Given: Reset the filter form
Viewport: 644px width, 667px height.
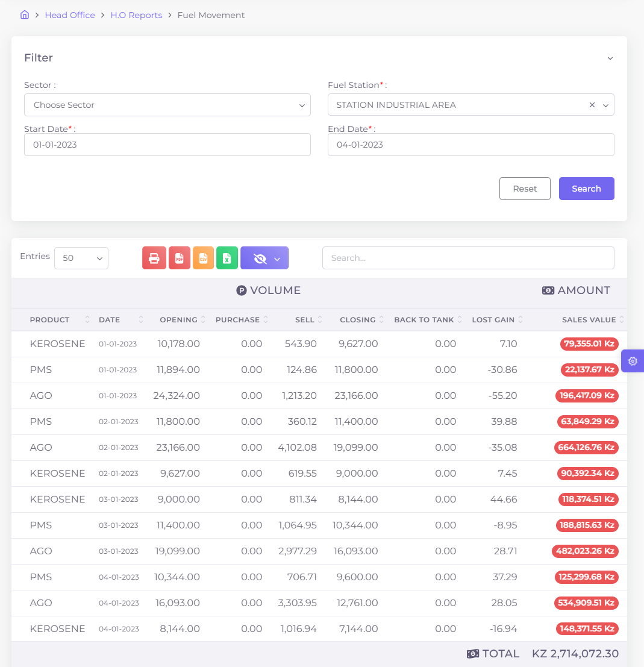Looking at the screenshot, I should click(x=525, y=189).
